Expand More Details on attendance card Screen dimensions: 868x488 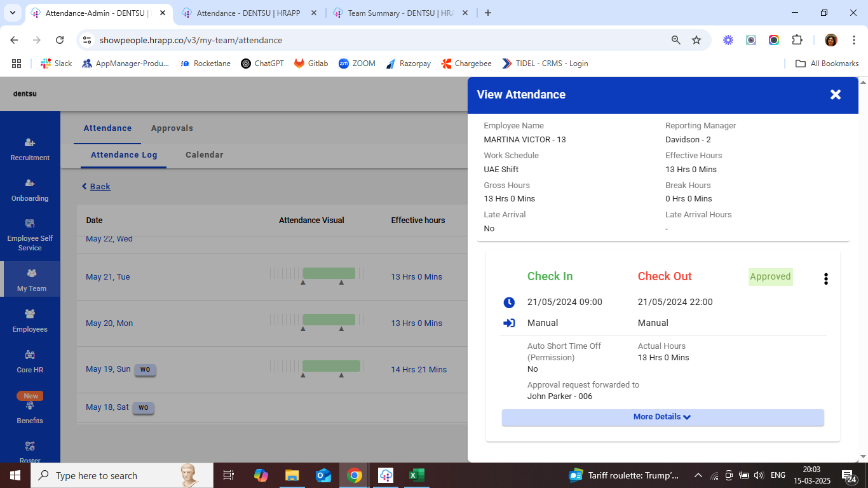(x=662, y=417)
